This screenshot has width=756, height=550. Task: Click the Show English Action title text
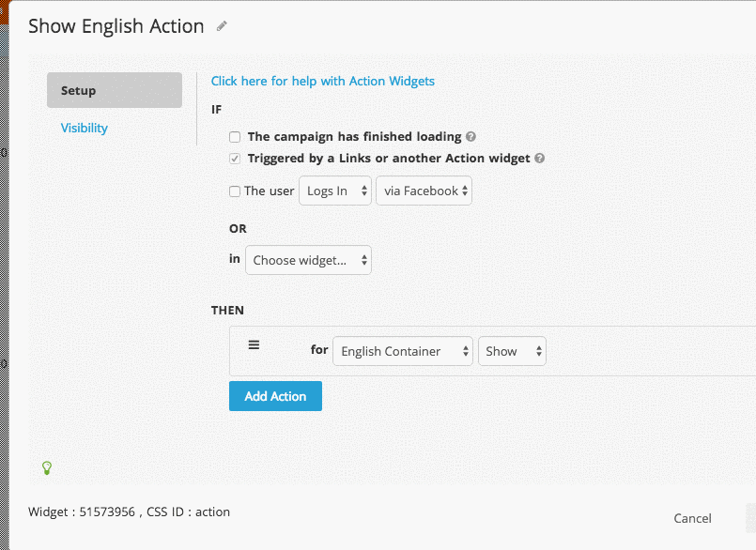coord(116,26)
